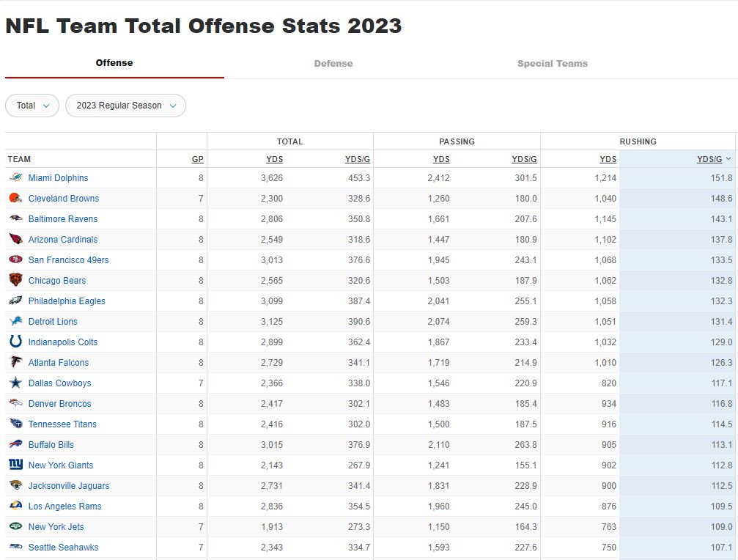Click the Indianapolis Colts horseshoe logo

point(16,342)
